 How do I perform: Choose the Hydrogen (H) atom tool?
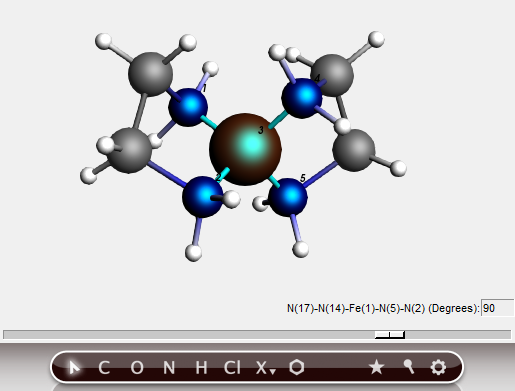coord(201,368)
